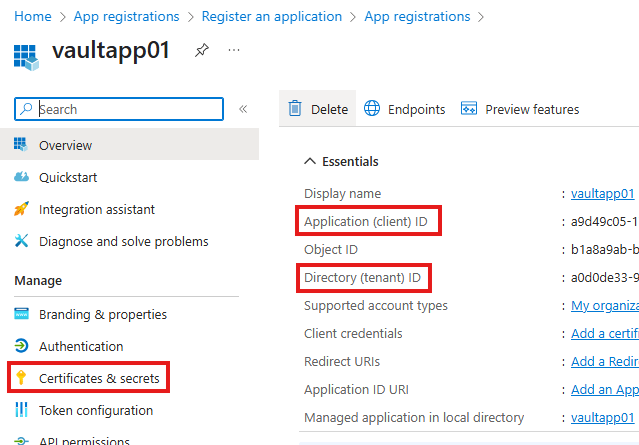Image resolution: width=639 pixels, height=445 pixels.
Task: Open Register an application breadcrumb
Action: [x=272, y=16]
